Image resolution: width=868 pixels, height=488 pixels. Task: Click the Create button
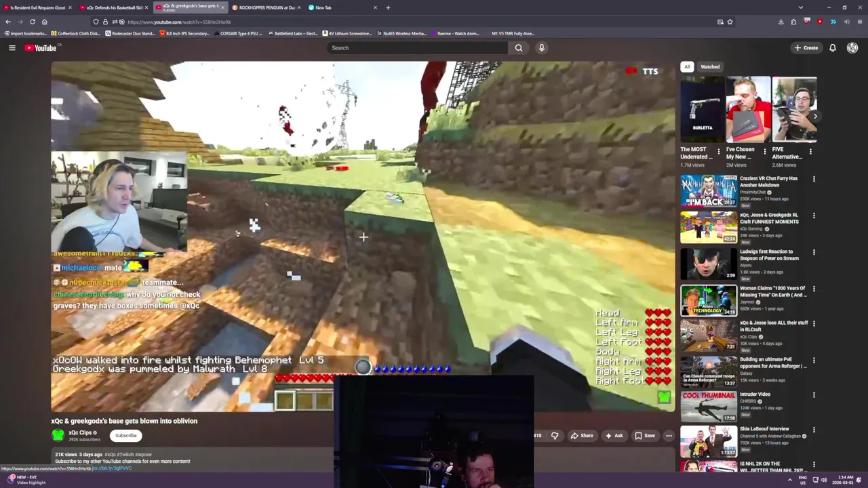[x=806, y=47]
